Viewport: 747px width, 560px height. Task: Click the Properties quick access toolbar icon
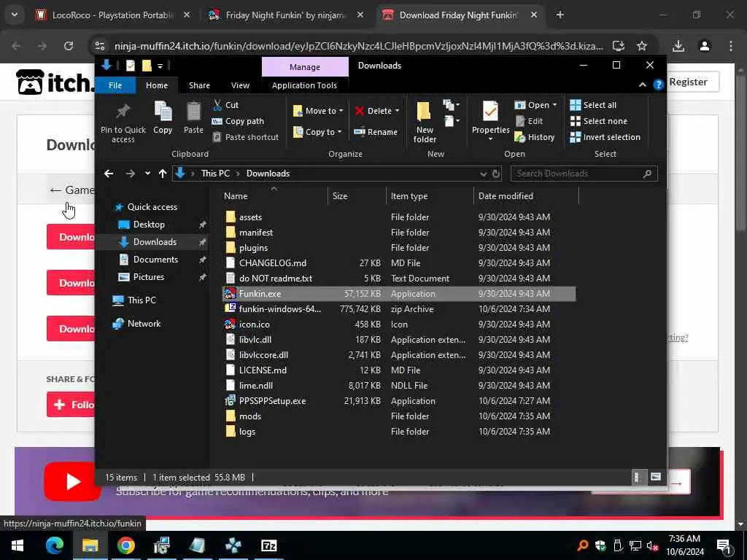130,66
